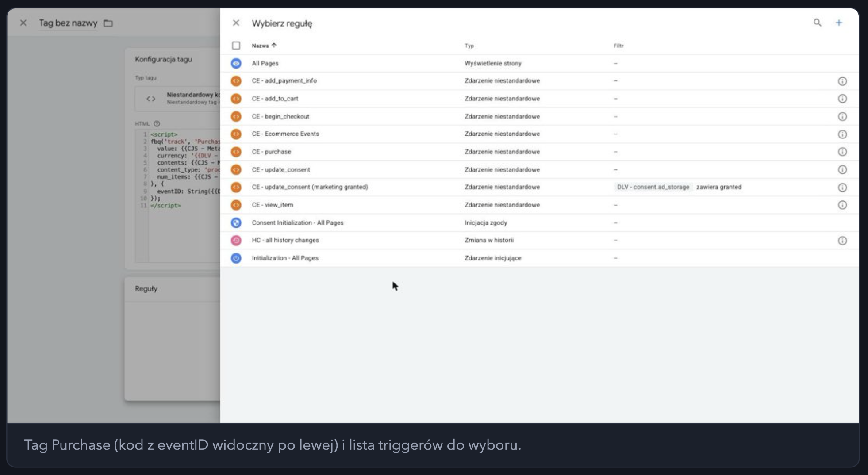Close the Wybierz regułę panel
Screen dimensions: 868x475
236,23
